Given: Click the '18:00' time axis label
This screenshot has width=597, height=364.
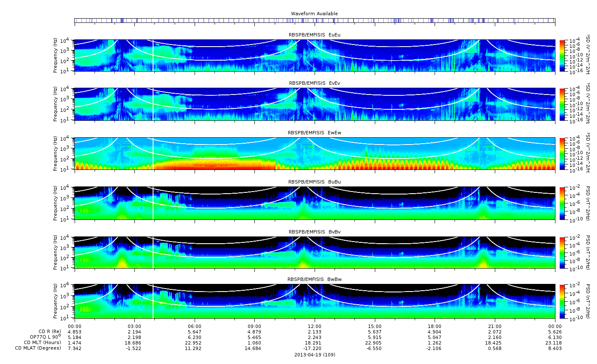Looking at the screenshot, I should (x=435, y=326).
